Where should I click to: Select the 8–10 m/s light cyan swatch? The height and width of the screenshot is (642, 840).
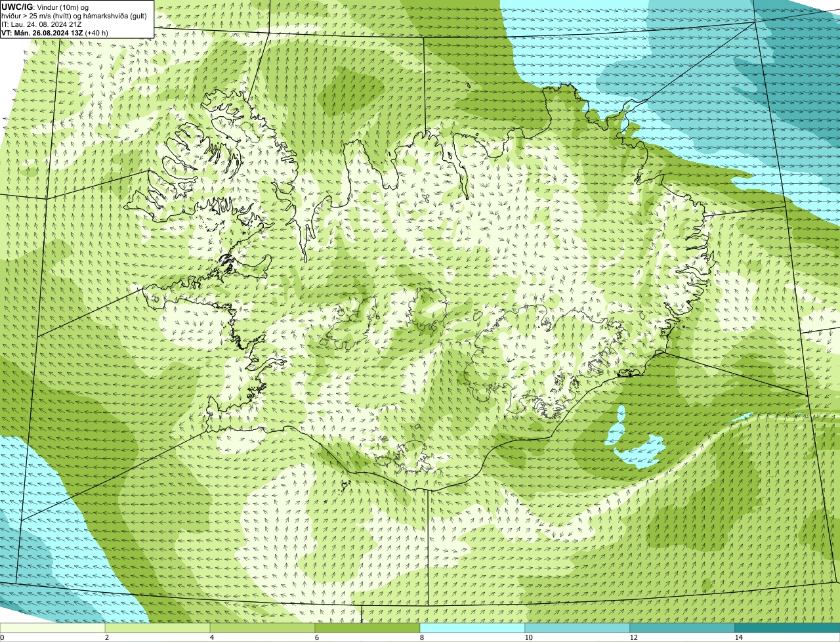click(472, 628)
